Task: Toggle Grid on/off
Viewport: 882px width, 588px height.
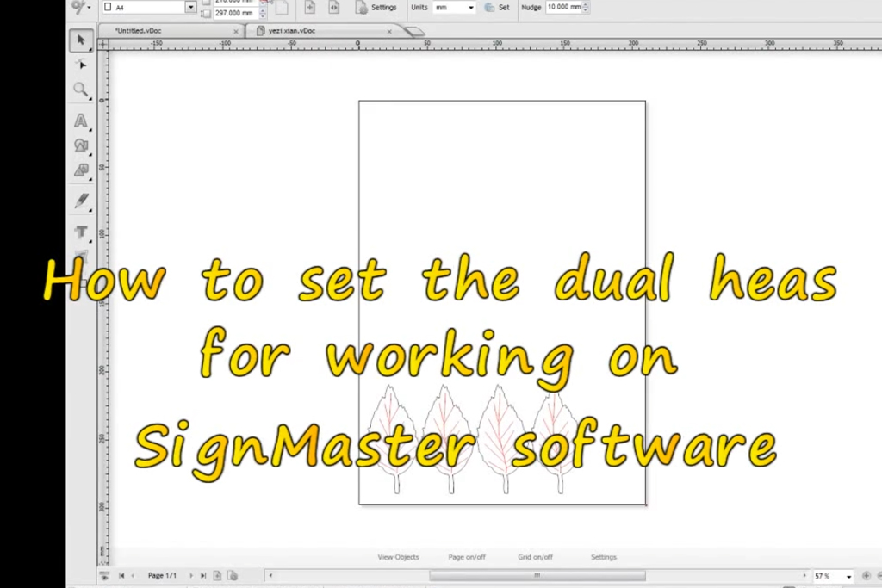Action: 536,557
